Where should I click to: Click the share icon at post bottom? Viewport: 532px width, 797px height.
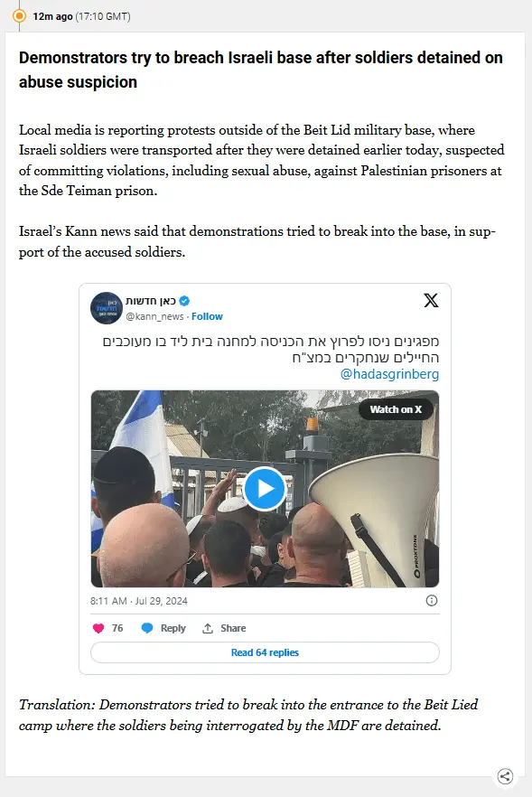505,776
